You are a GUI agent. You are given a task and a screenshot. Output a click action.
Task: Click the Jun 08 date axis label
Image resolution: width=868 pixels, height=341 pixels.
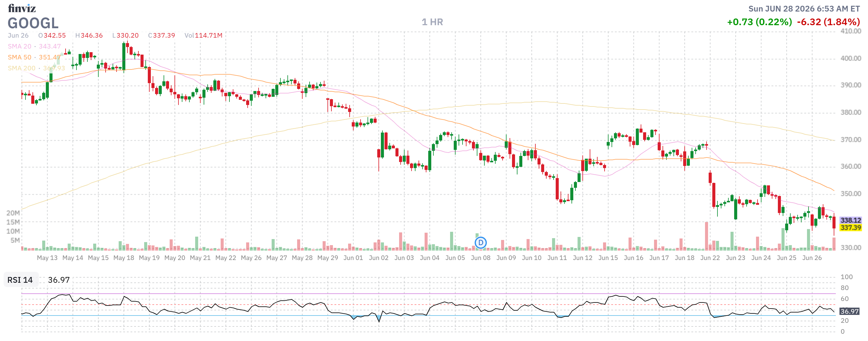coord(480,258)
